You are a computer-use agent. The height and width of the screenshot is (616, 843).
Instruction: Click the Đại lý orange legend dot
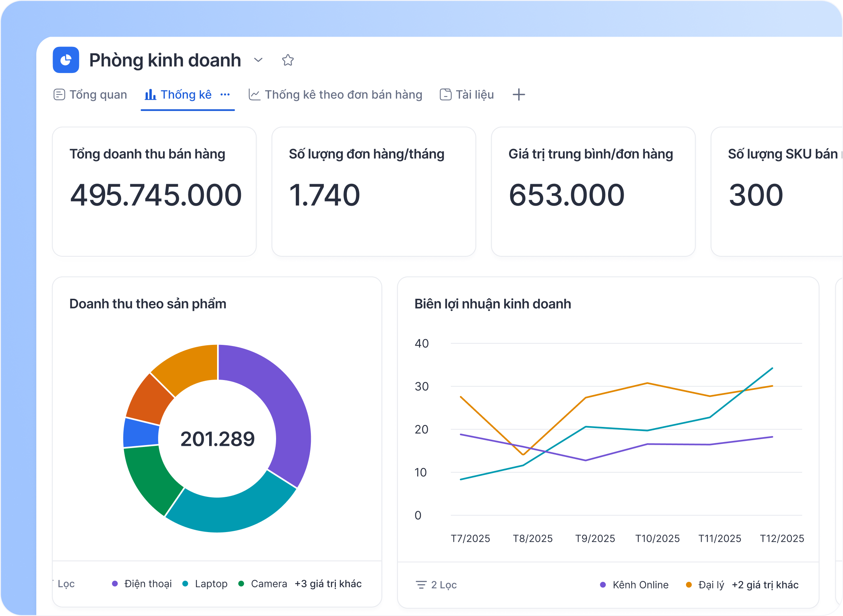tap(689, 585)
